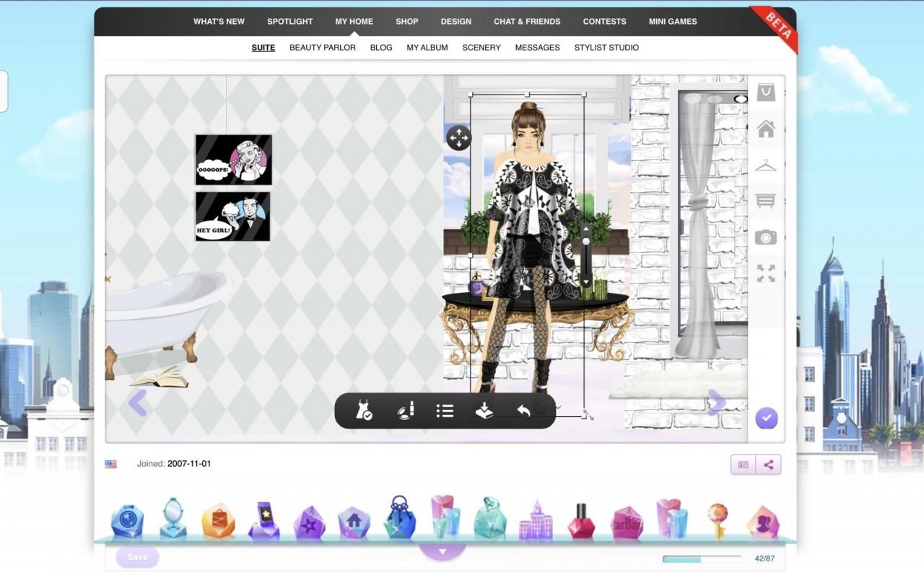The width and height of the screenshot is (924, 575).
Task: Open the makeup tools icon in toolbar
Action: 406,411
